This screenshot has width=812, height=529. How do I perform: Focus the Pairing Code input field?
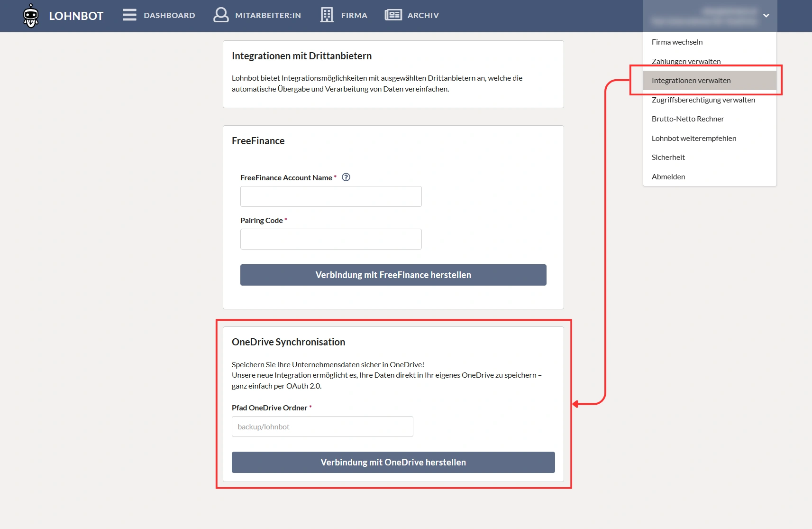(330, 239)
